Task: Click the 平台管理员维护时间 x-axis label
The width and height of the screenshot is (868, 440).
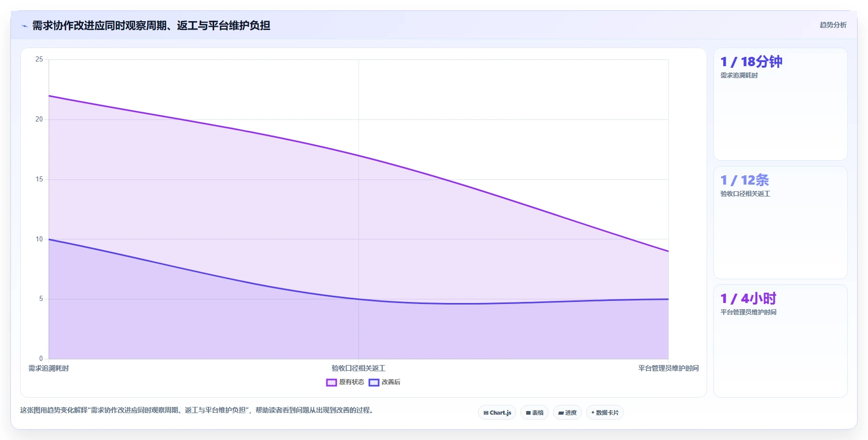Action: tap(668, 368)
